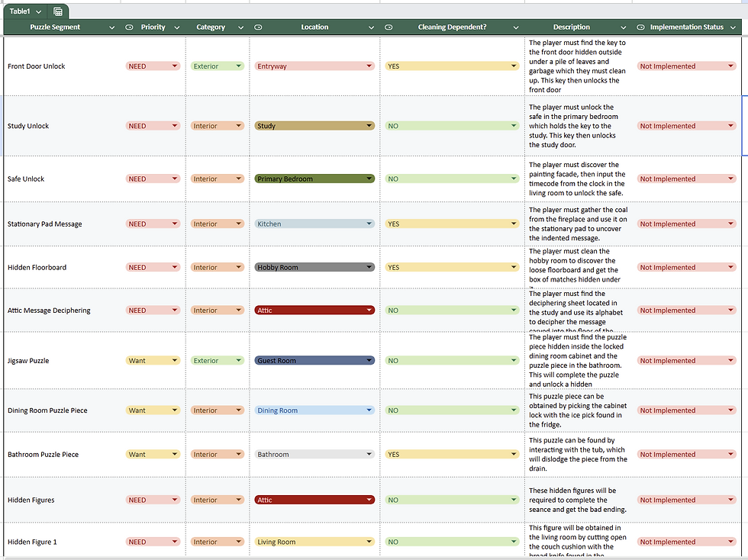This screenshot has width=748, height=560.
Task: Open the Want priority chip for Jigsaw Puzzle
Action: tap(153, 361)
